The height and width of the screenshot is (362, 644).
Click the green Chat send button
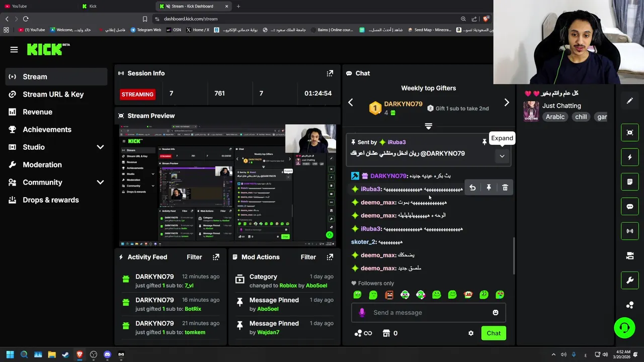pos(494,333)
